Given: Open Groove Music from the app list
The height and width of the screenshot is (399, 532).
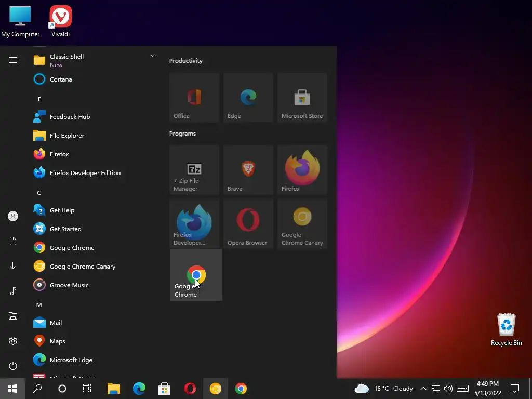Looking at the screenshot, I should [95, 285].
